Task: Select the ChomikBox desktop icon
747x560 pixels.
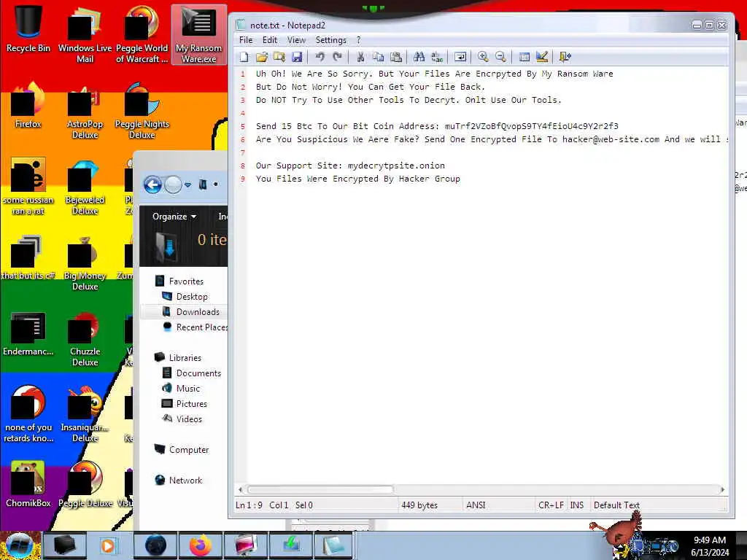Action: [x=28, y=484]
